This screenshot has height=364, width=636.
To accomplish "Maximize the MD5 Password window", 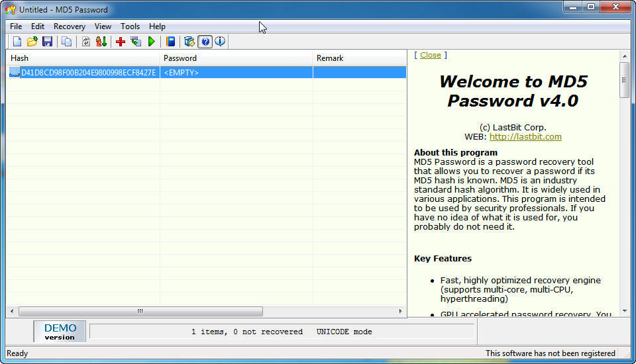I will click(591, 7).
